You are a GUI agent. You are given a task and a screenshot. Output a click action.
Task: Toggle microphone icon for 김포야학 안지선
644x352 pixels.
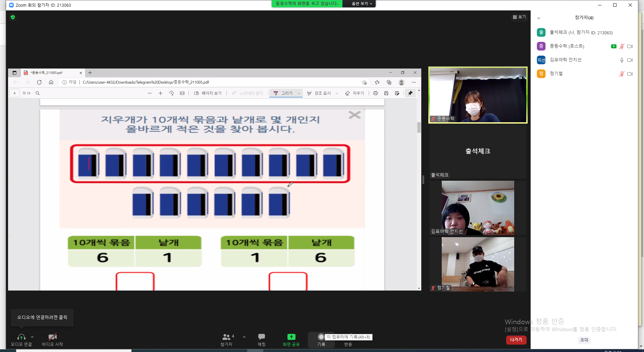point(622,60)
